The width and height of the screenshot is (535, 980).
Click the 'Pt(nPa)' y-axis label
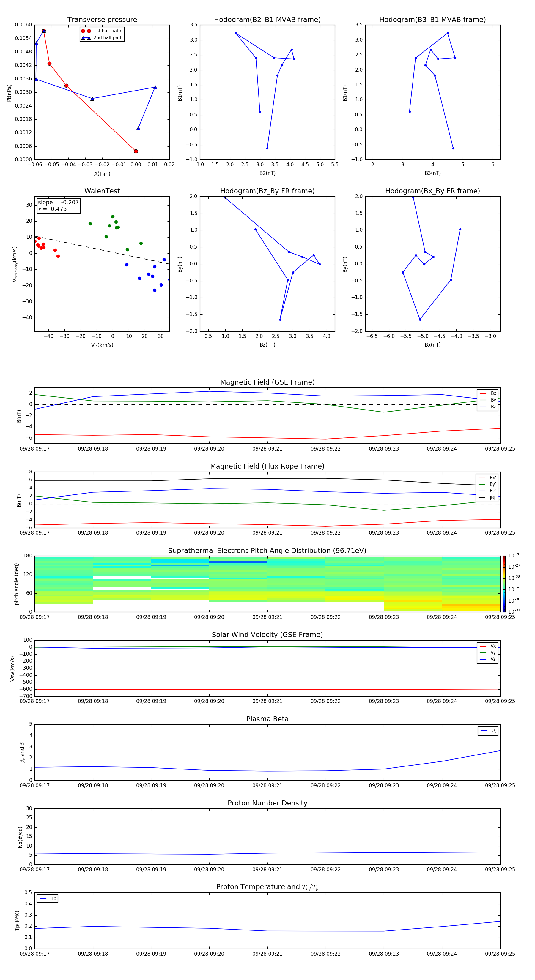click(x=9, y=92)
